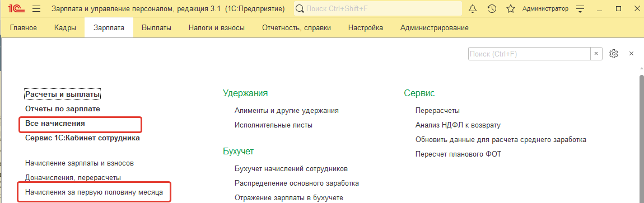Open Налоги и взносы section

(217, 28)
